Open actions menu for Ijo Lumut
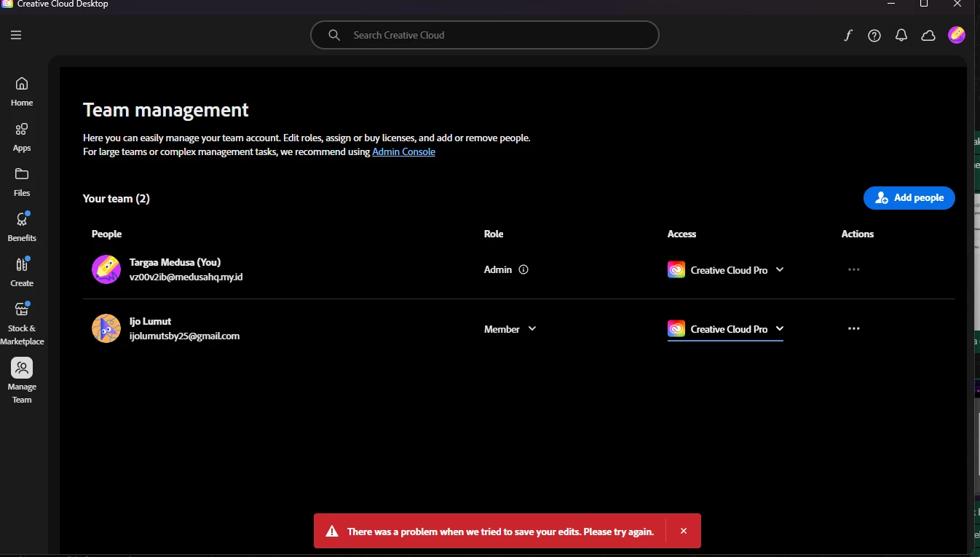 tap(854, 328)
